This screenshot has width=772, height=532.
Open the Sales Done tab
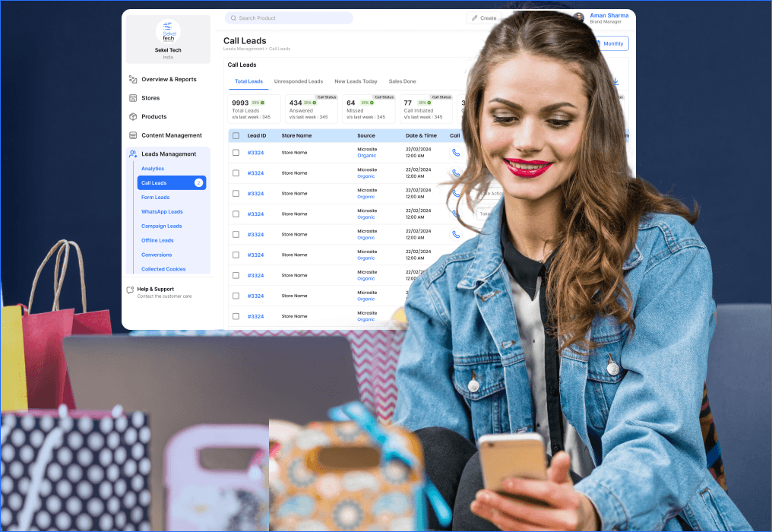402,81
